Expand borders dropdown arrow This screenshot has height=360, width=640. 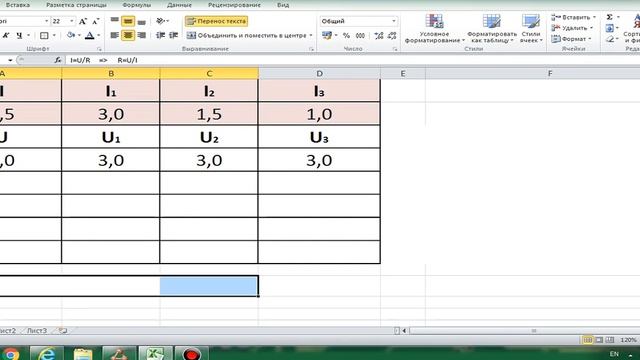tap(54, 36)
